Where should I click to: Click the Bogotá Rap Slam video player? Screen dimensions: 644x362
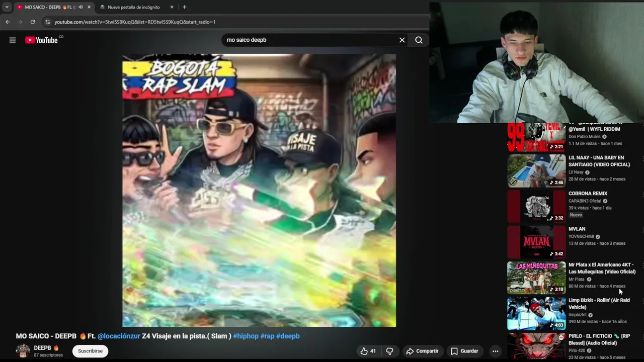click(x=259, y=191)
